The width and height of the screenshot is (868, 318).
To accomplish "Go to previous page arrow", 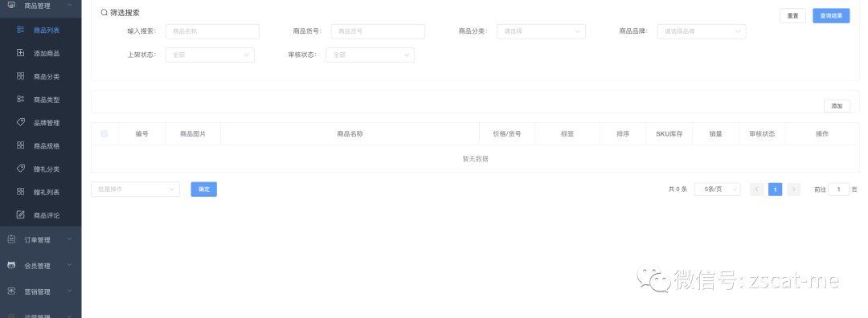I will (757, 190).
